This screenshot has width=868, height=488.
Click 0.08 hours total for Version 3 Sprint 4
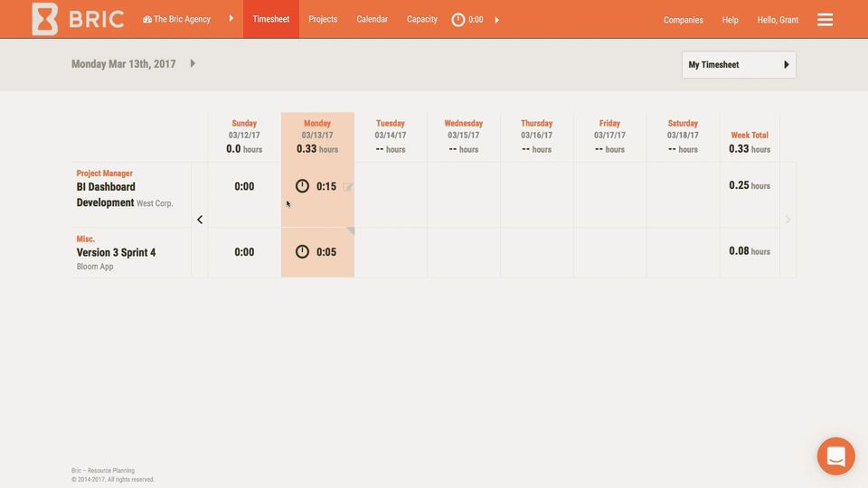(x=750, y=250)
